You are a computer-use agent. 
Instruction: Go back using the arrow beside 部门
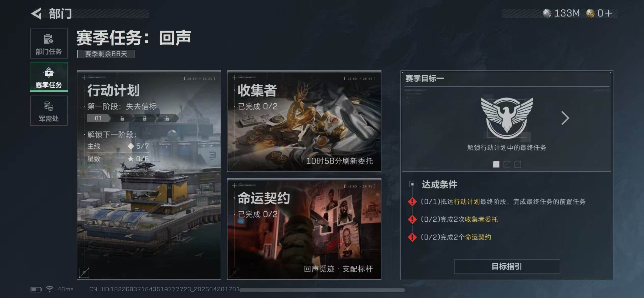click(x=36, y=13)
